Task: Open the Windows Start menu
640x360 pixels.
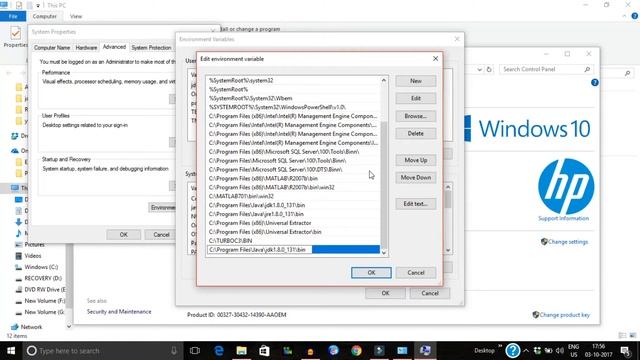Action: tap(11, 351)
